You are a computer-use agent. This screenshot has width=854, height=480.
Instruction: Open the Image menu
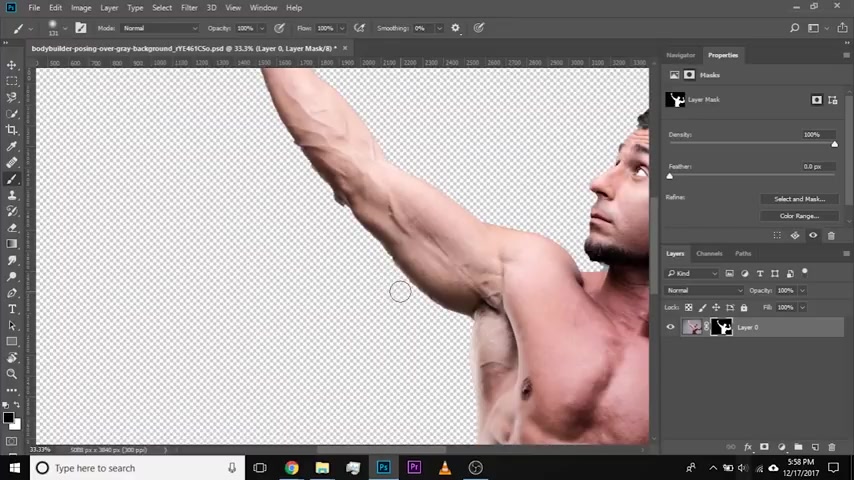[81, 8]
